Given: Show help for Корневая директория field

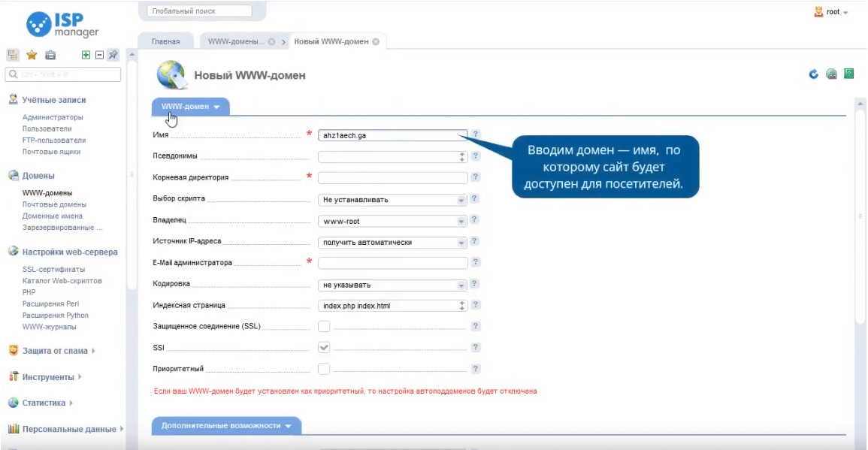Looking at the screenshot, I should tap(475, 177).
